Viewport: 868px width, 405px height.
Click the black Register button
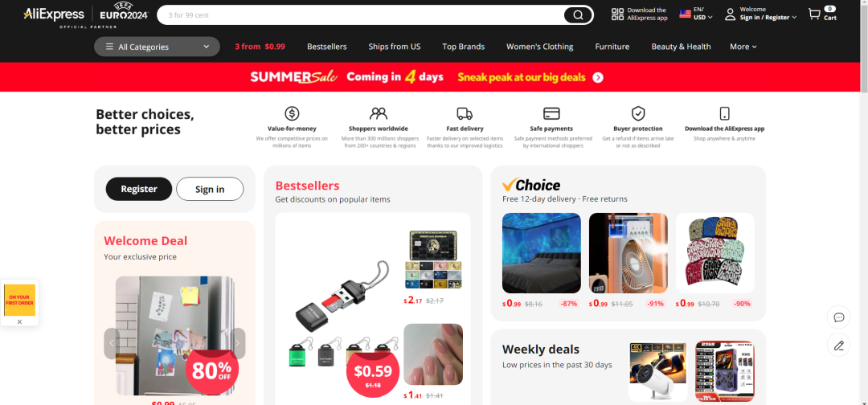pyautogui.click(x=139, y=189)
